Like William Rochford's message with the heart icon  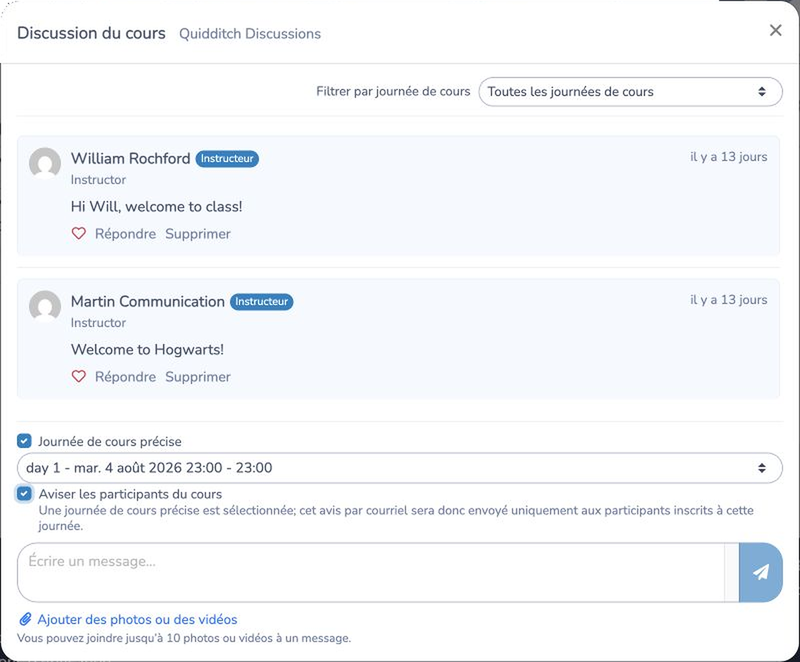(79, 234)
